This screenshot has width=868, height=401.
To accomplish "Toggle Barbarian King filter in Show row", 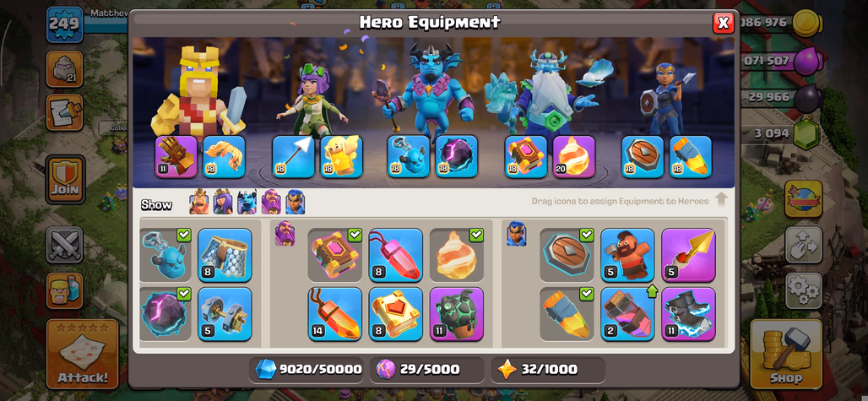I will tap(199, 202).
